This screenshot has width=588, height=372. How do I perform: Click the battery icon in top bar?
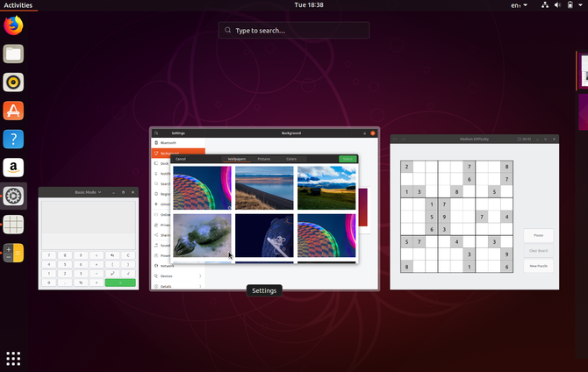click(570, 5)
